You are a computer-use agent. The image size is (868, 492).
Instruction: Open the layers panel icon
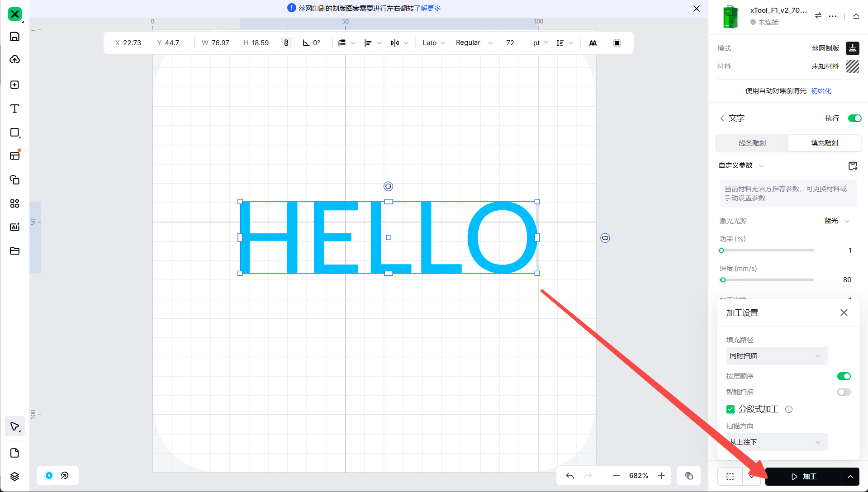[x=14, y=476]
